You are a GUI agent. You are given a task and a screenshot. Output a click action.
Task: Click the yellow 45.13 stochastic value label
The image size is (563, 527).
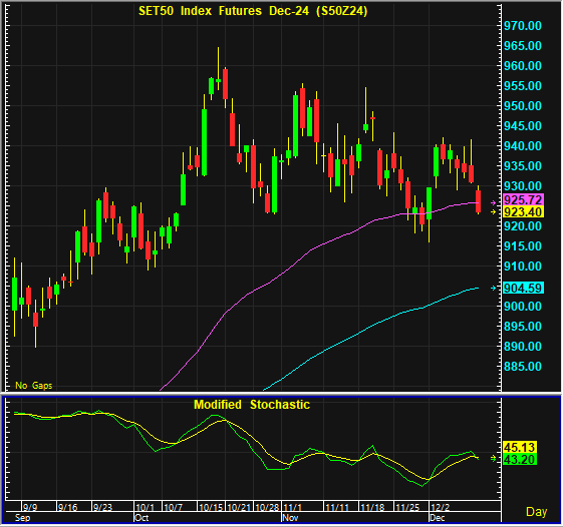[x=520, y=447]
